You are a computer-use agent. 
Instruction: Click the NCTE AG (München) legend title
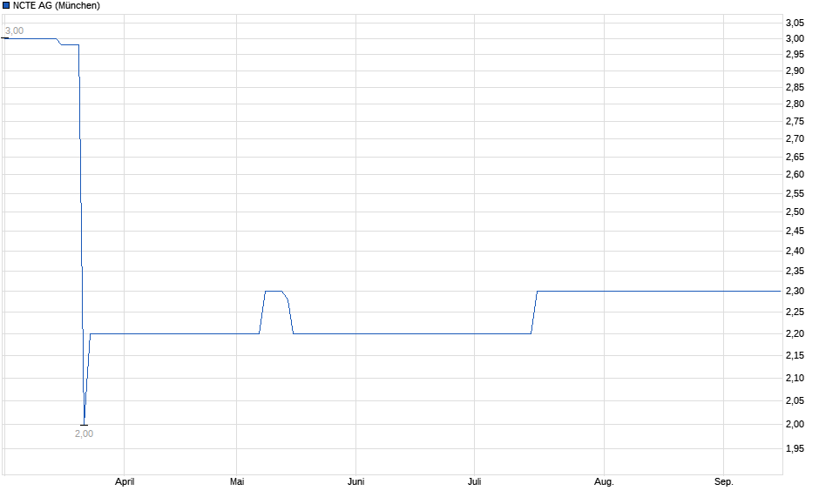(x=57, y=5)
